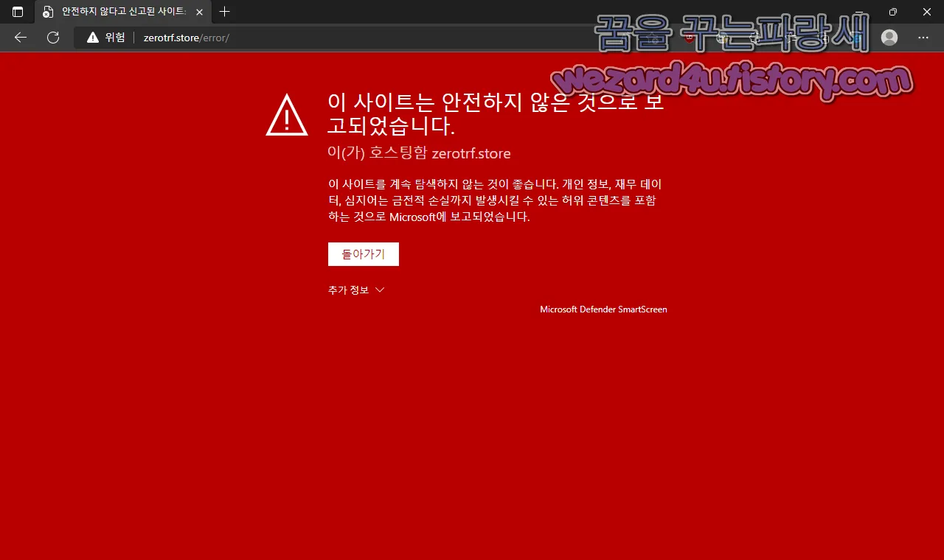Click the chevron beside 추가 정보
The width and height of the screenshot is (944, 560).
pyautogui.click(x=379, y=290)
